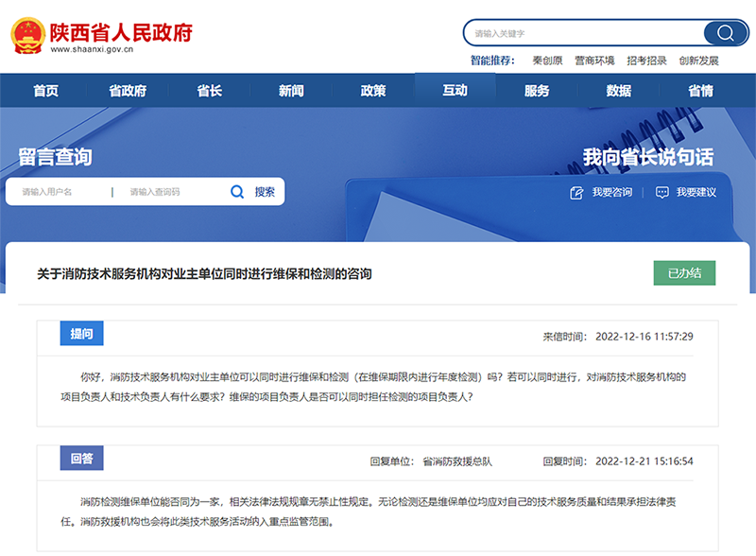Viewport: 756px width, 556px height.
Task: Go to the 省长 menu item
Action: pos(209,91)
